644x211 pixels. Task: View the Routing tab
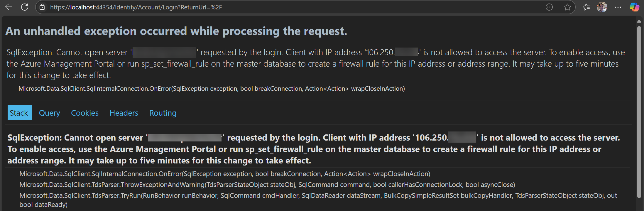pos(163,113)
